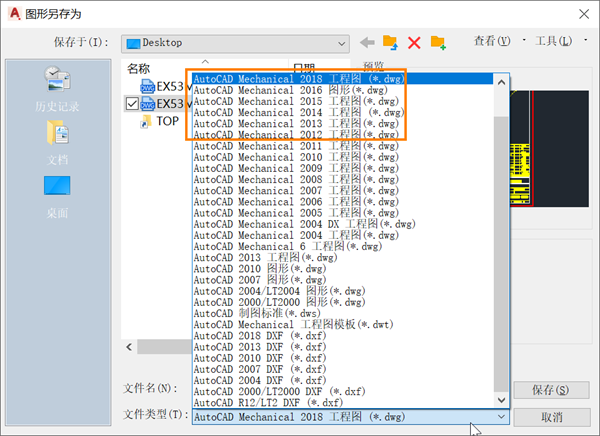Choose AutoCAD 2010 图形 (*.dwg)
This screenshot has width=600, height=436.
343,268
